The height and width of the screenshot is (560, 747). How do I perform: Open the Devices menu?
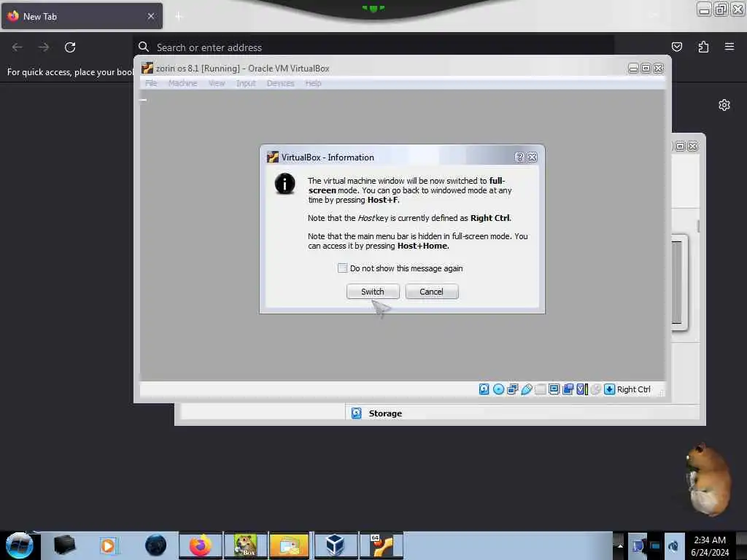pyautogui.click(x=280, y=83)
